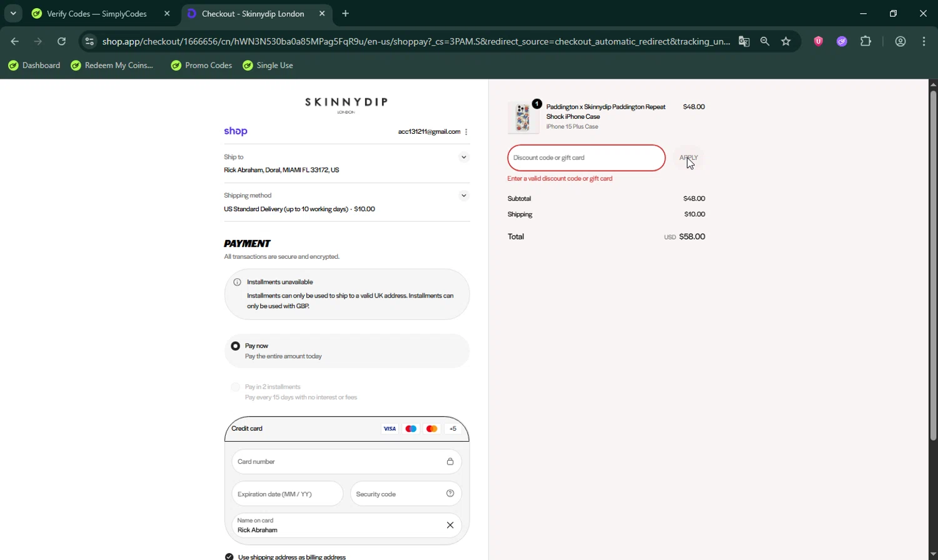938x560 pixels.
Task: Click the lock icon in Card number field
Action: (x=450, y=462)
